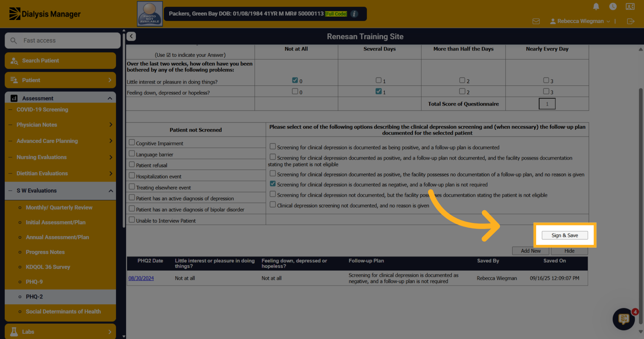Image resolution: width=644 pixels, height=339 pixels.
Task: Open the mail envelope icon
Action: click(x=536, y=21)
